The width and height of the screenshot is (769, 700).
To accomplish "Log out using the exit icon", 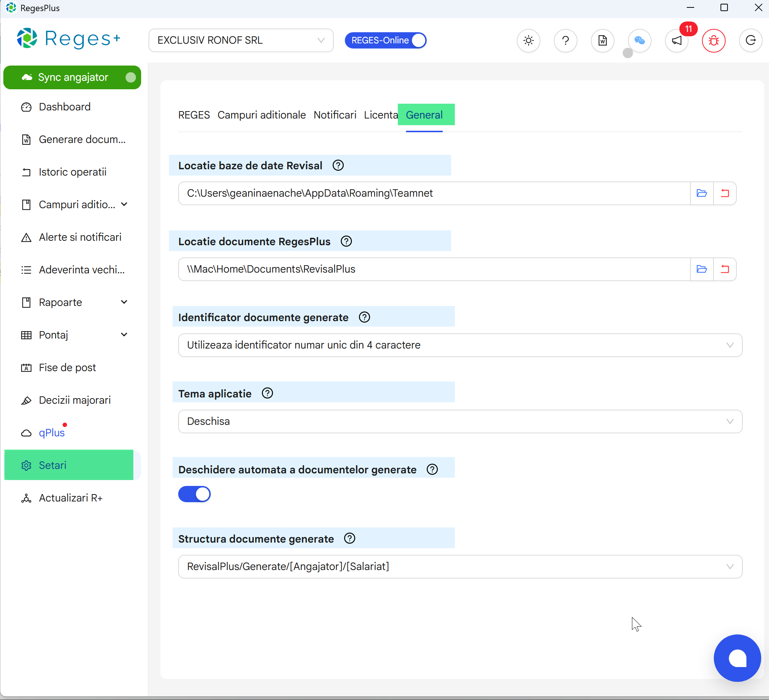I will [750, 41].
